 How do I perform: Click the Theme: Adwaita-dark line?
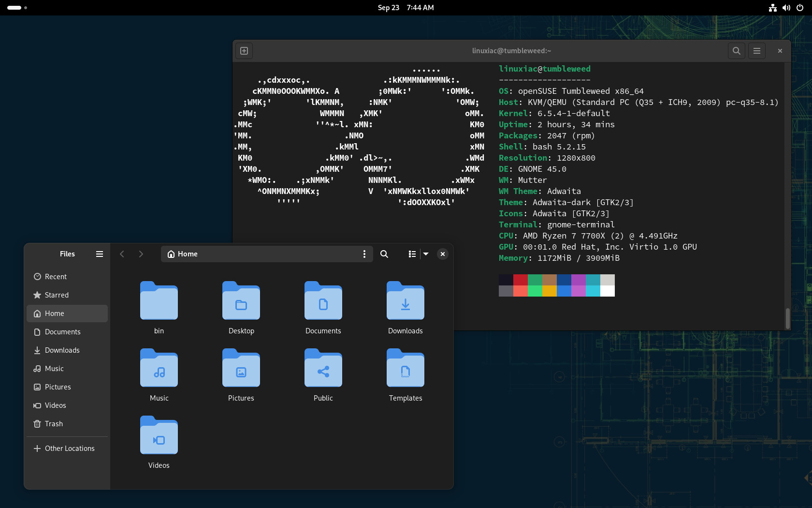[566, 202]
